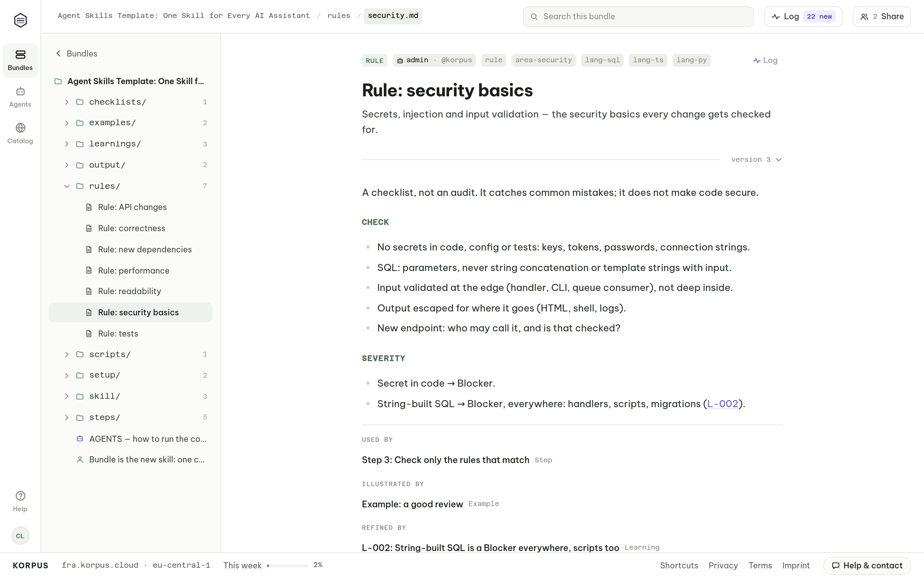Viewport: 924px width, 578px height.
Task: Open Imprint in the footer
Action: (796, 565)
